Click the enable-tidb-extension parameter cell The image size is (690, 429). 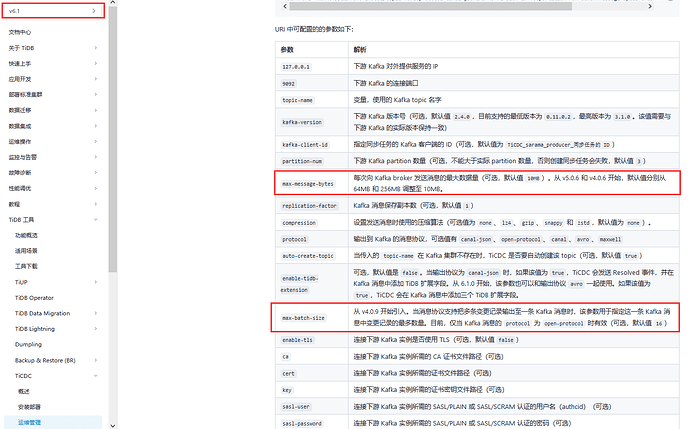click(312, 284)
